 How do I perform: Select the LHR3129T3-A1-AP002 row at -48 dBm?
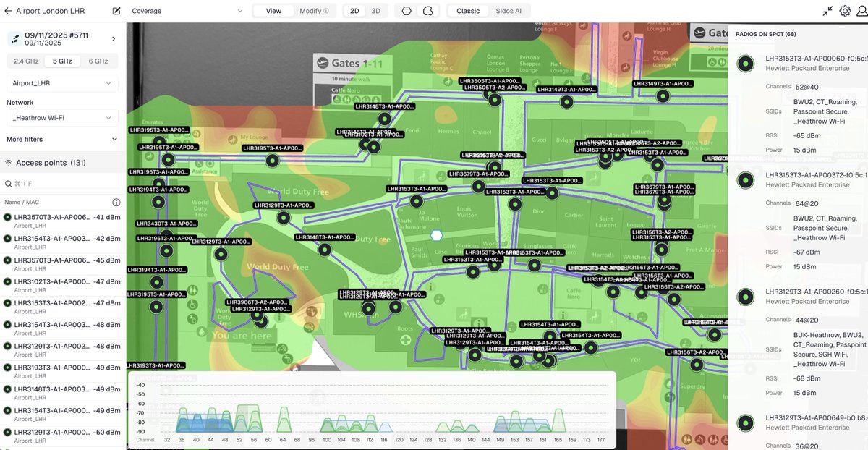(x=63, y=350)
